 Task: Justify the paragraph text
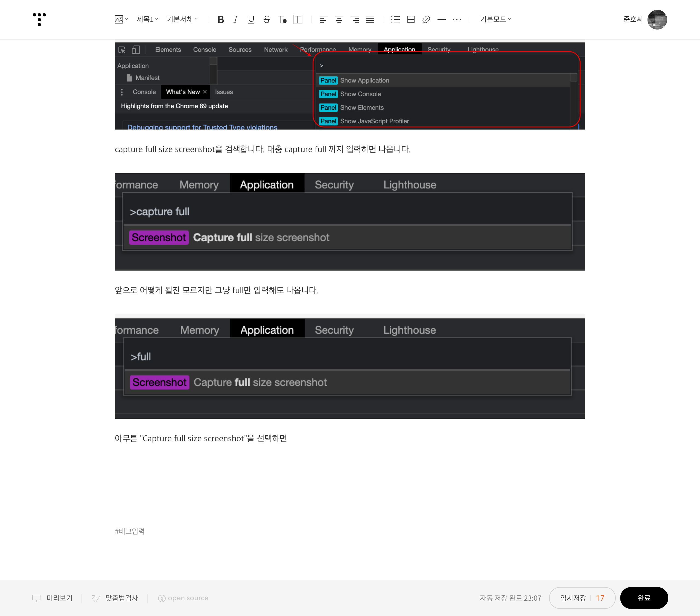(x=370, y=19)
